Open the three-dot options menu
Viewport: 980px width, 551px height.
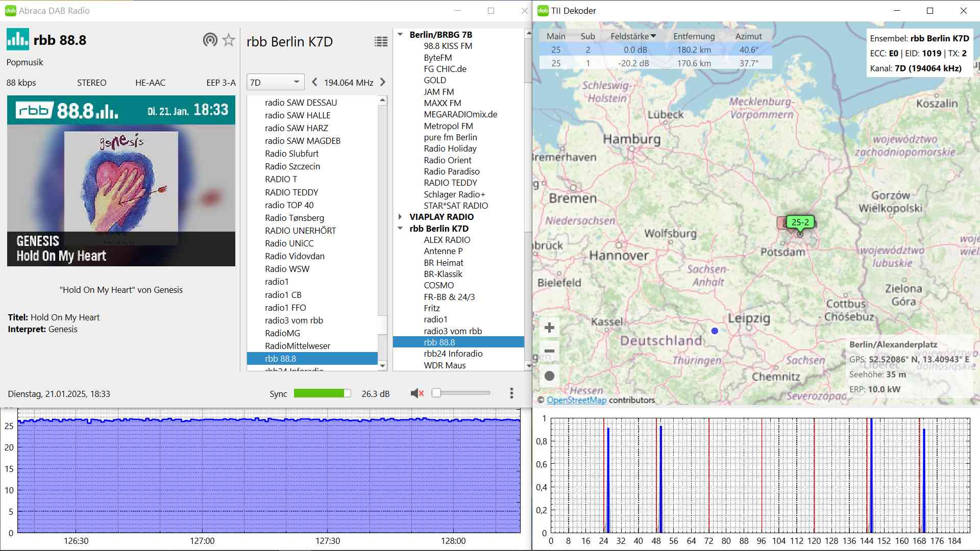pos(511,393)
